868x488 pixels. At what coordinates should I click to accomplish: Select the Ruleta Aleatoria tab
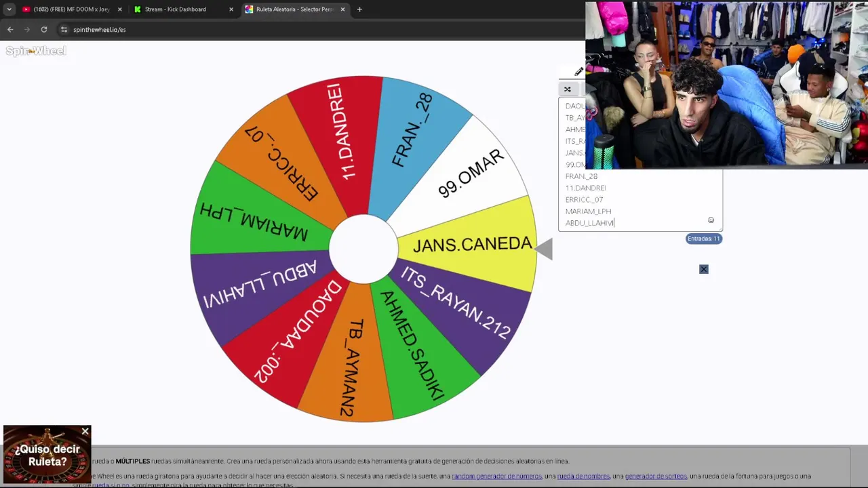pyautogui.click(x=294, y=9)
